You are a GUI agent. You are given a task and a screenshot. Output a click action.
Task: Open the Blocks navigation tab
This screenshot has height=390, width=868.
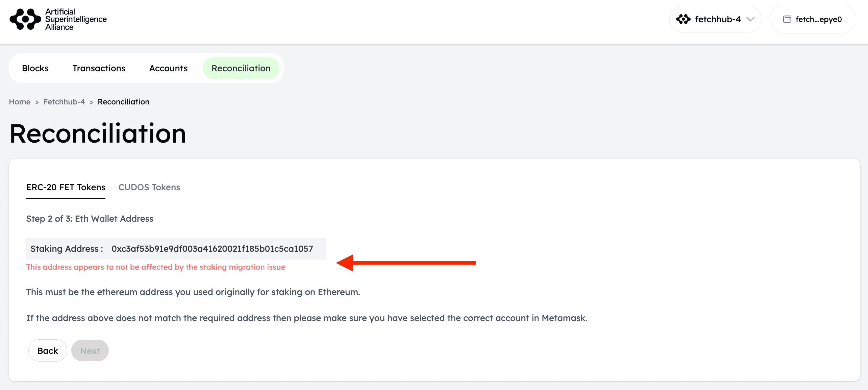tap(35, 68)
